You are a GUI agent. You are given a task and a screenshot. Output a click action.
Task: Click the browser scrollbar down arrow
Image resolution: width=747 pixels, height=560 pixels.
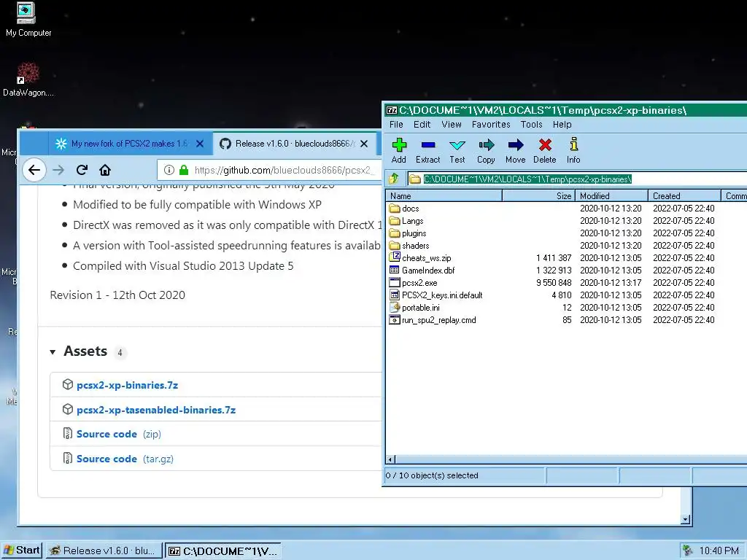click(x=686, y=519)
